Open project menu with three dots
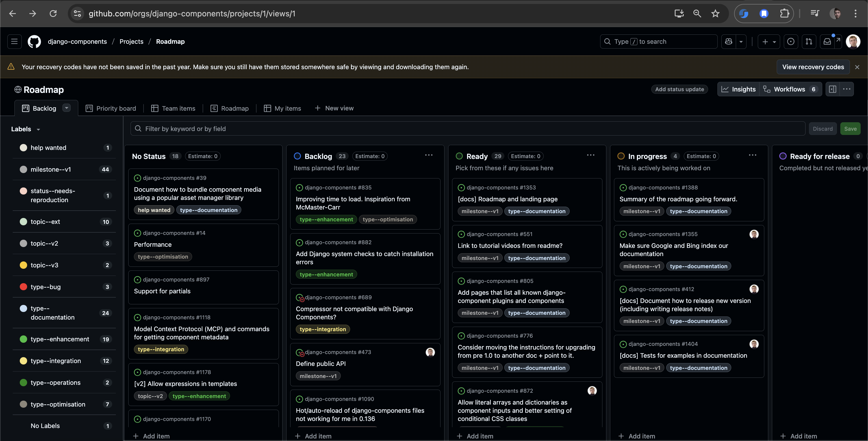Viewport: 868px width, 441px height. tap(847, 89)
